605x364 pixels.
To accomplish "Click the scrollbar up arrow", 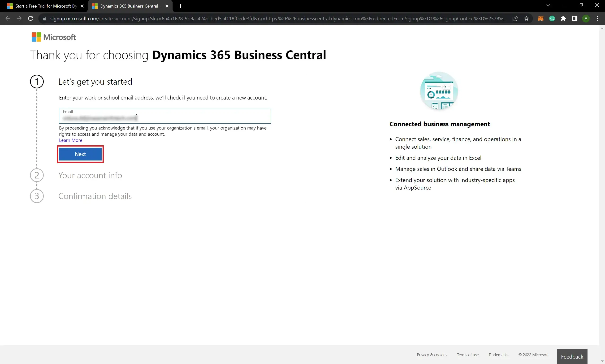I will (602, 28).
